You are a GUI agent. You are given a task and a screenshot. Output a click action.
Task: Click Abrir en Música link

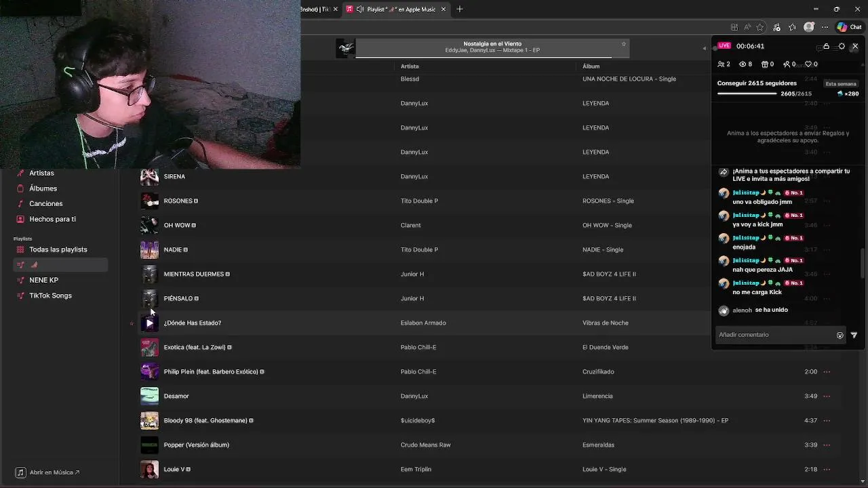(x=48, y=472)
